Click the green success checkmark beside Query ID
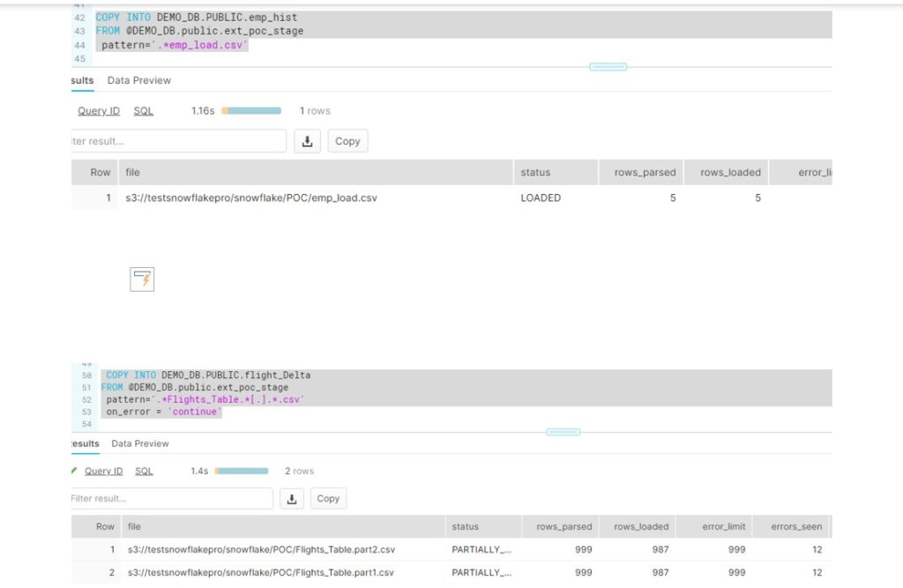This screenshot has height=588, width=903. click(73, 471)
